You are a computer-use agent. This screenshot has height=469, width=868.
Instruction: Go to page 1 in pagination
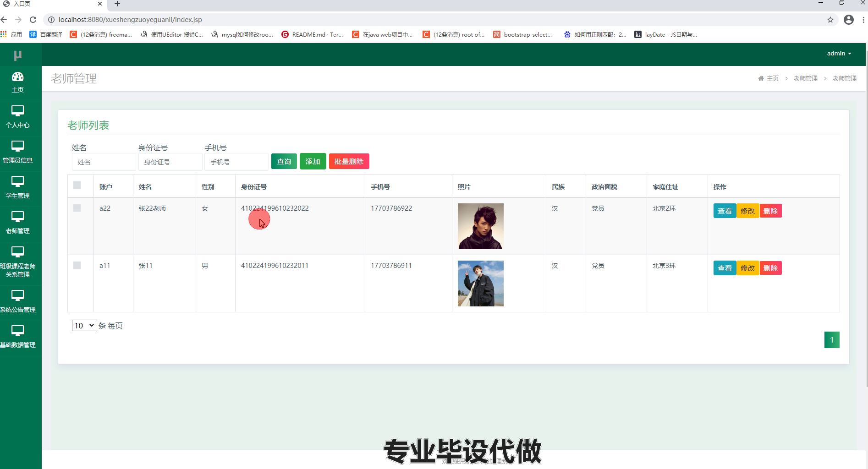point(832,340)
